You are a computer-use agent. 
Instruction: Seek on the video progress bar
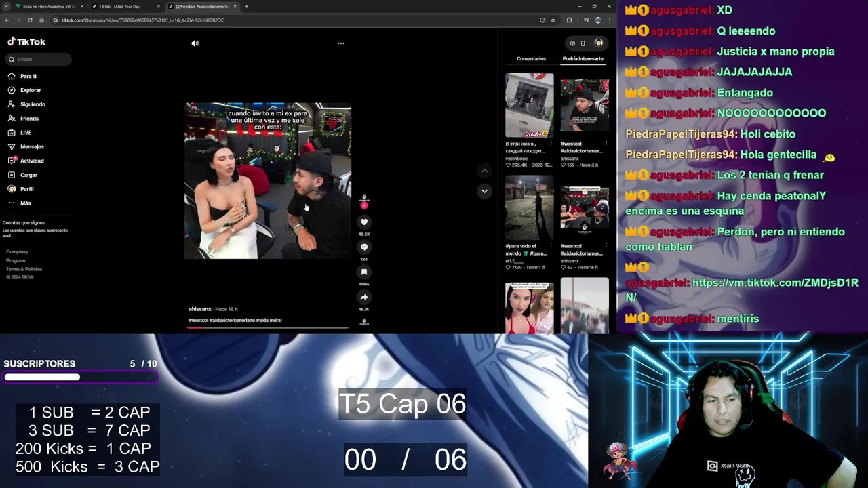[268, 328]
